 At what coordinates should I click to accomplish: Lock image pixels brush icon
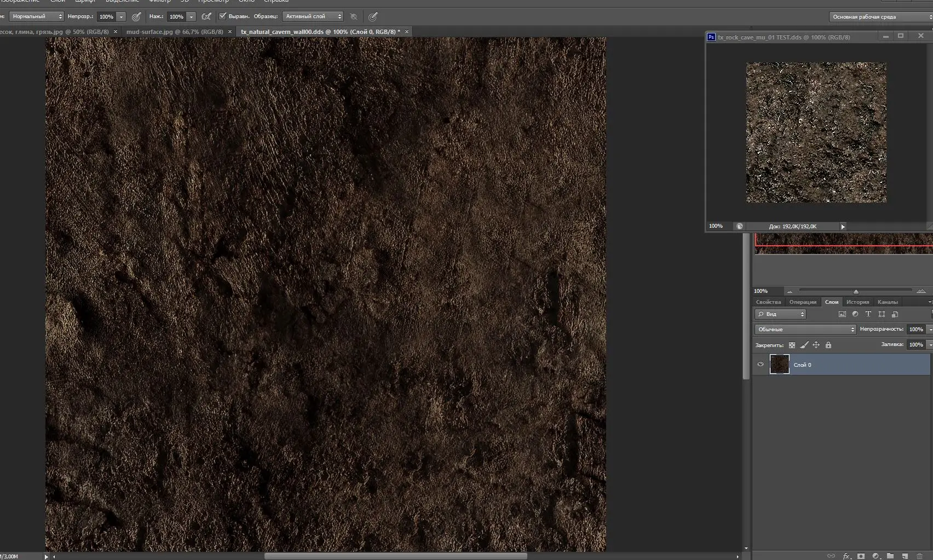point(804,345)
